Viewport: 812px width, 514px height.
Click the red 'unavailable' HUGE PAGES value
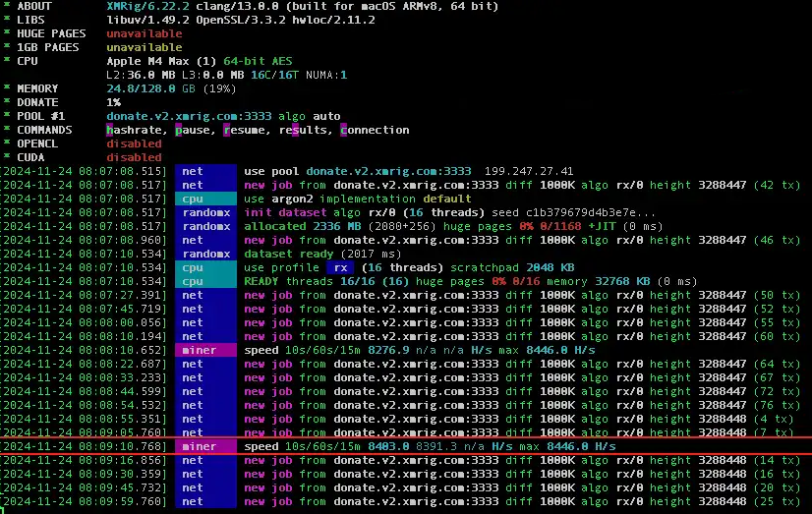(145, 33)
